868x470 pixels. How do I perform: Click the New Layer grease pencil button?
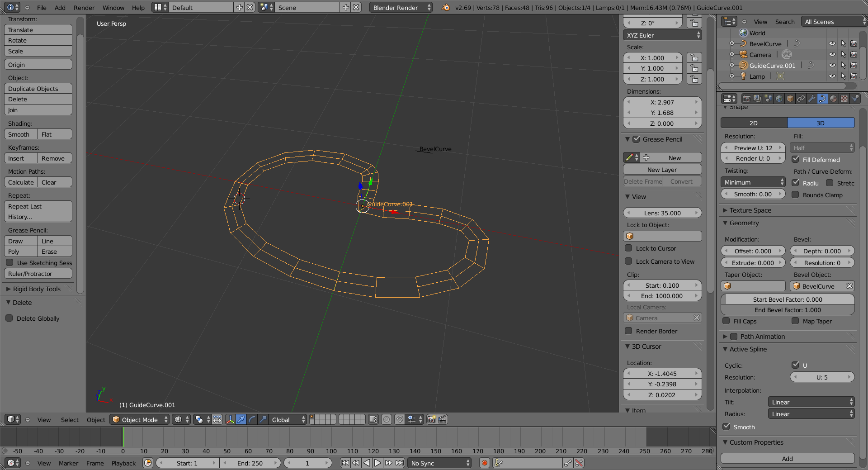coord(662,170)
